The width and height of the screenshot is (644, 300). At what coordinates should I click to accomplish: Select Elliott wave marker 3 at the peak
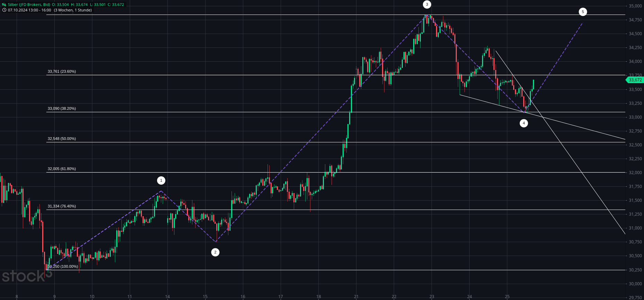(x=427, y=5)
